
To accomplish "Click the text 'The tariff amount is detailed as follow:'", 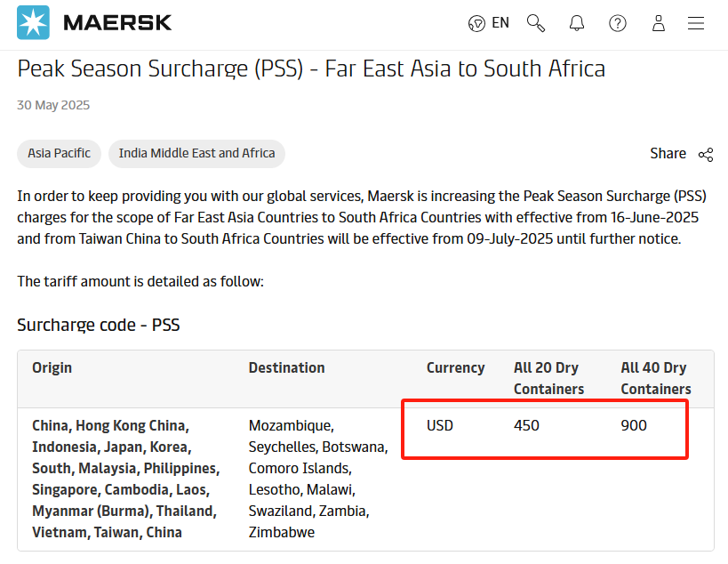I will tap(140, 281).
